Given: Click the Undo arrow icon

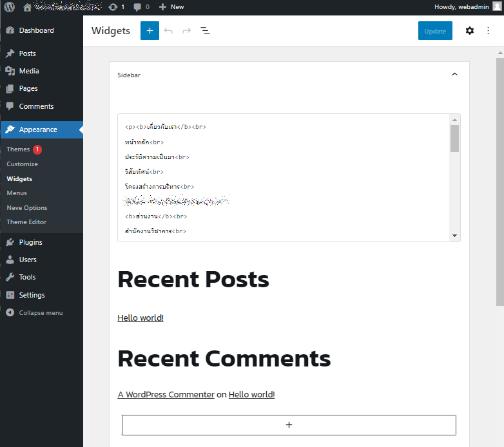Looking at the screenshot, I should (168, 31).
